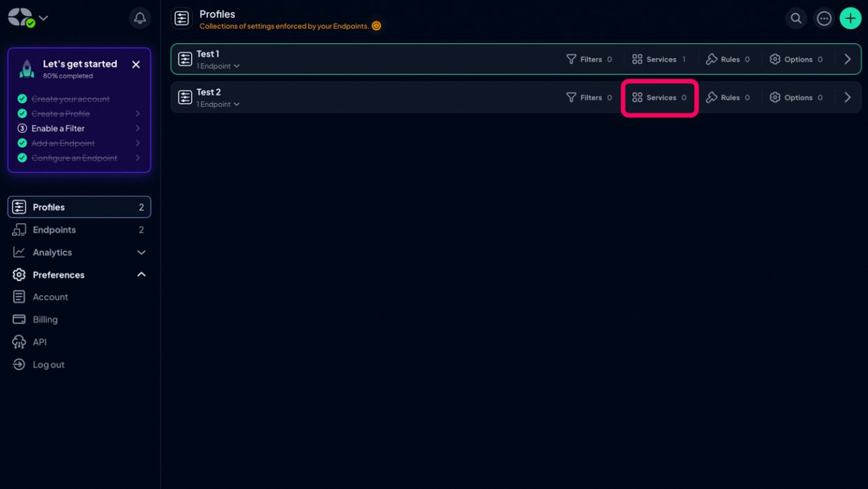This screenshot has height=489, width=868.
Task: Open Filters for Test 1
Action: pos(589,59)
